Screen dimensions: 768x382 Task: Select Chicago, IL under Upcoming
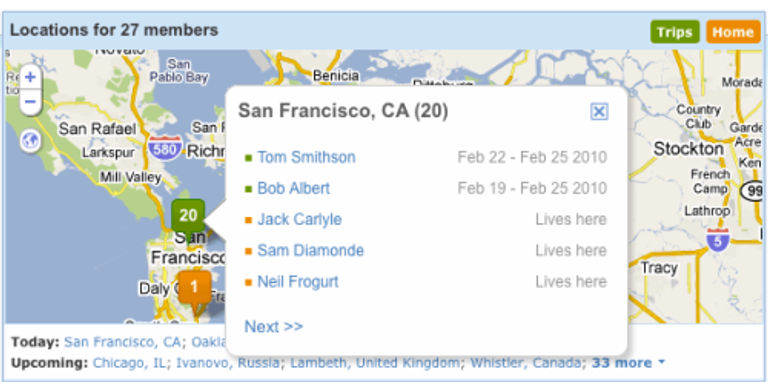point(130,363)
